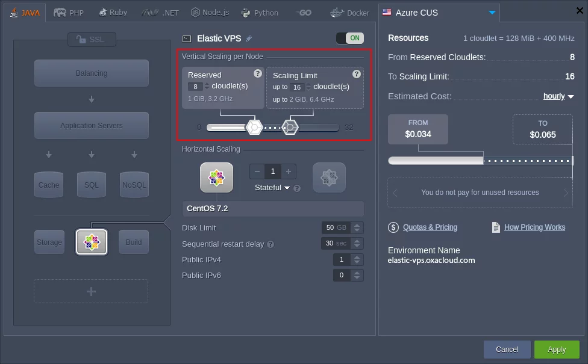The width and height of the screenshot is (588, 364).
Task: Click the green Apply button
Action: 557,350
